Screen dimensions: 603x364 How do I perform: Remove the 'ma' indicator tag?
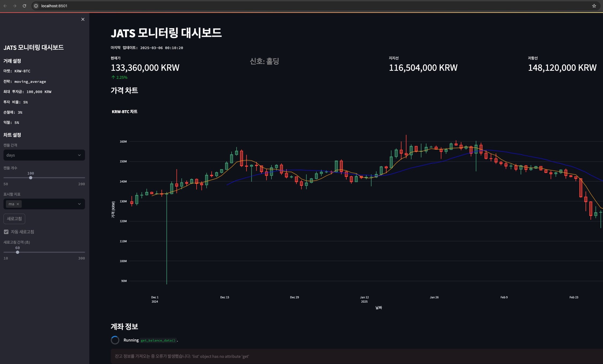pos(18,204)
